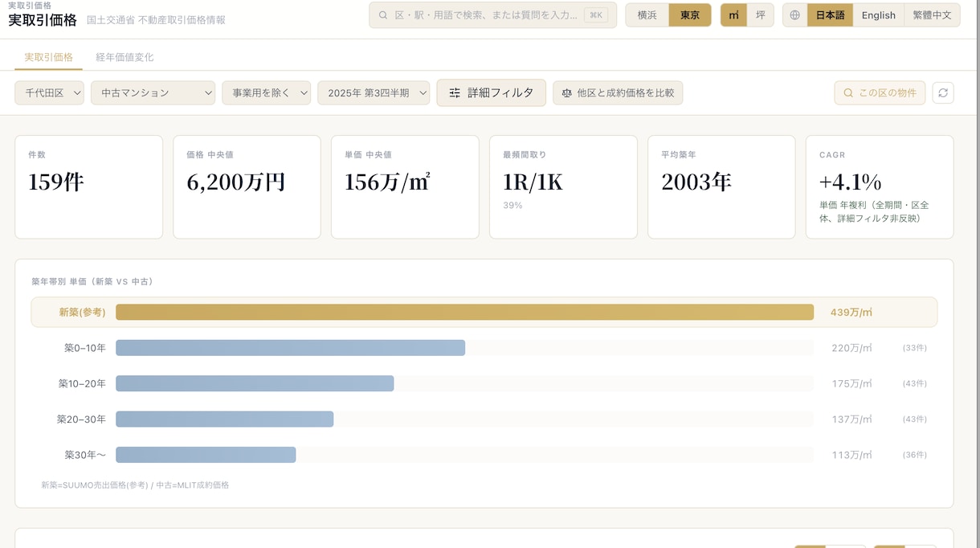Click the 6,200万円 median price value
Screen dimensions: 980x548
point(236,182)
